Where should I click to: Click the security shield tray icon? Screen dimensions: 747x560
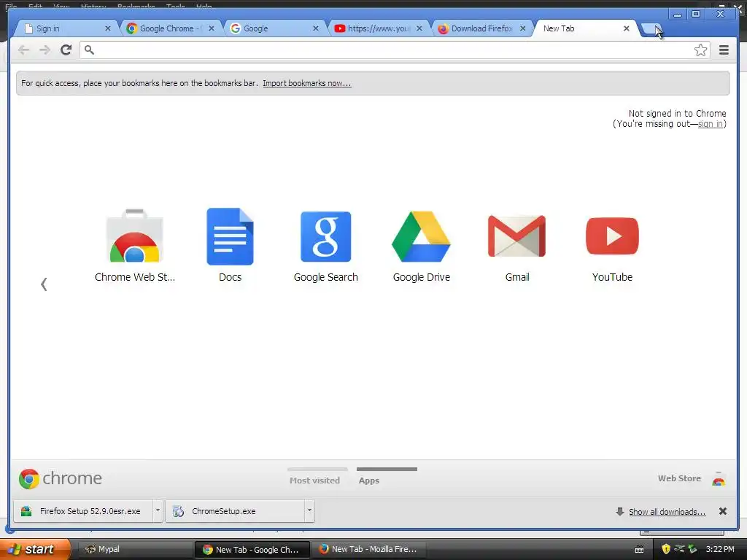(x=666, y=549)
